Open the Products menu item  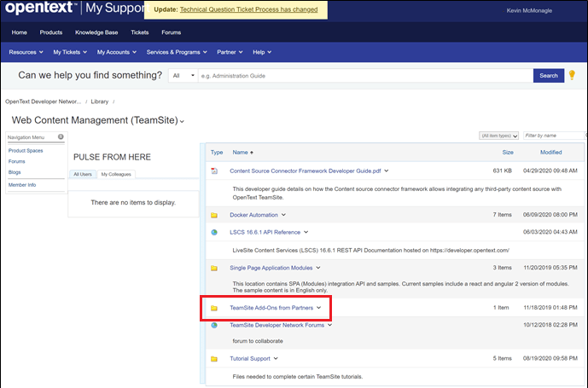coord(51,32)
